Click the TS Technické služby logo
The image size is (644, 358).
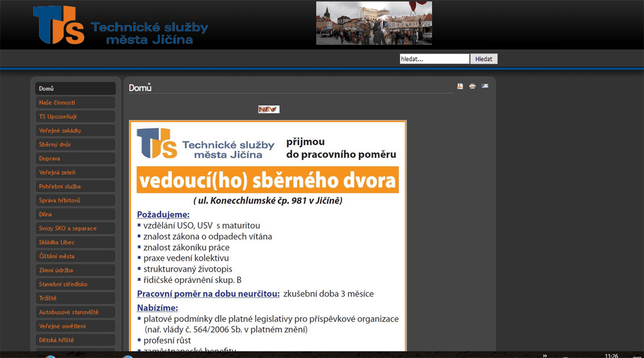tap(120, 25)
